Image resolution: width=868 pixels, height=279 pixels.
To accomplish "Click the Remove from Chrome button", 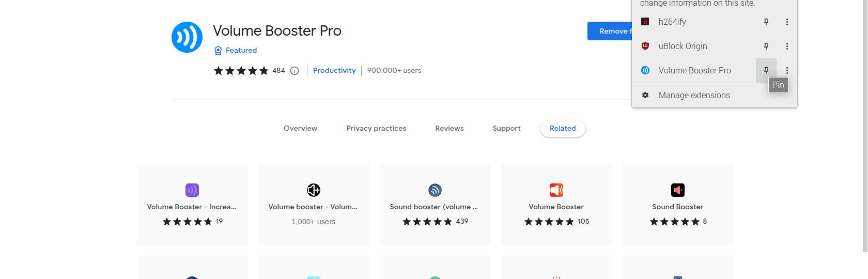I will point(610,31).
